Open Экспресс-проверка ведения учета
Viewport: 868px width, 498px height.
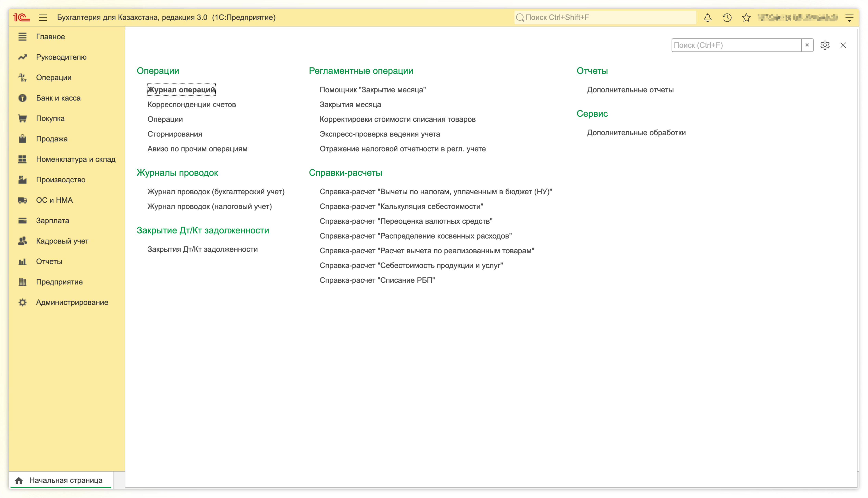(x=380, y=134)
